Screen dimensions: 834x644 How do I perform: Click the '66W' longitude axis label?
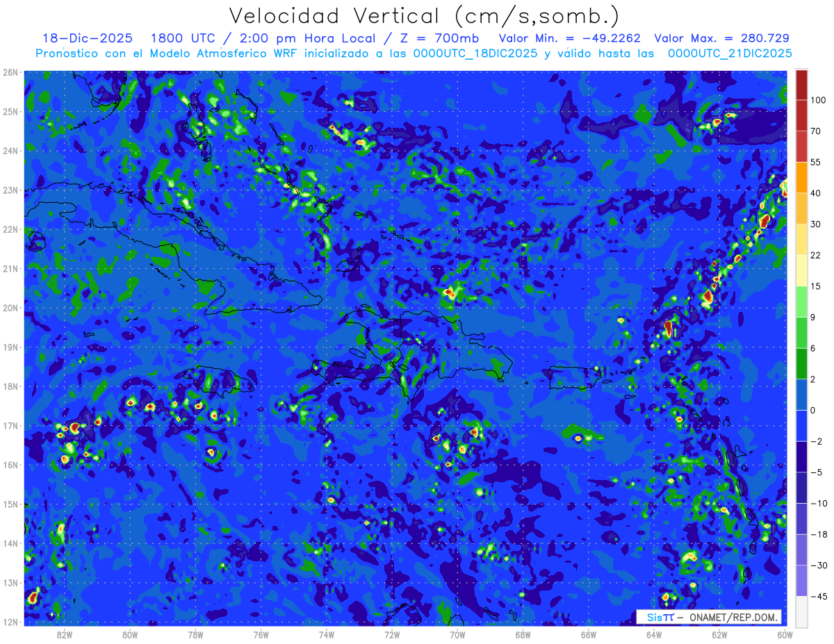(588, 634)
